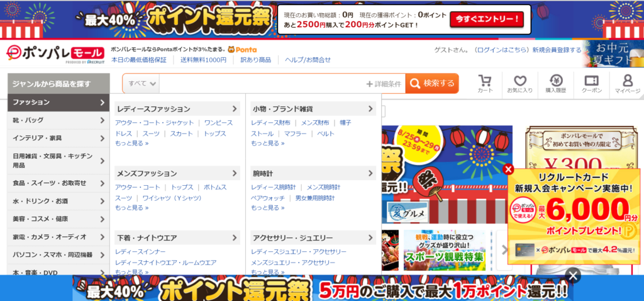Open the スポーツ観戦特集 banner thumbnail
This screenshot has width=644, height=301.
click(445, 250)
